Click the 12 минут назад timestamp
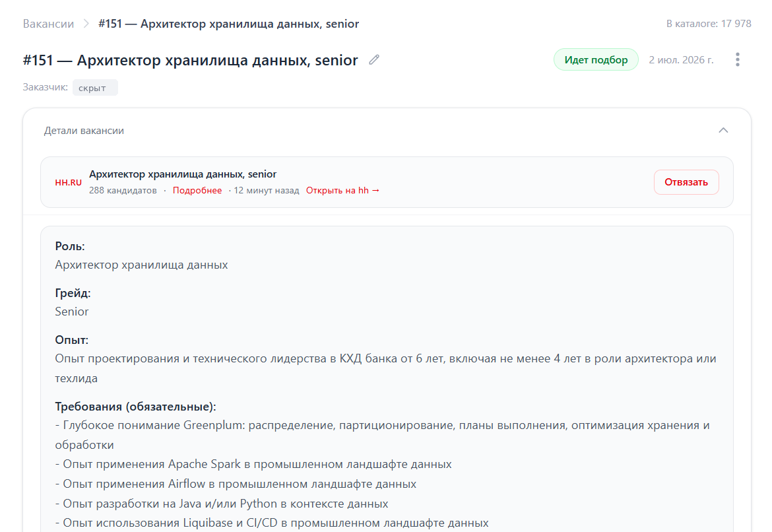This screenshot has width=772, height=532. (267, 191)
